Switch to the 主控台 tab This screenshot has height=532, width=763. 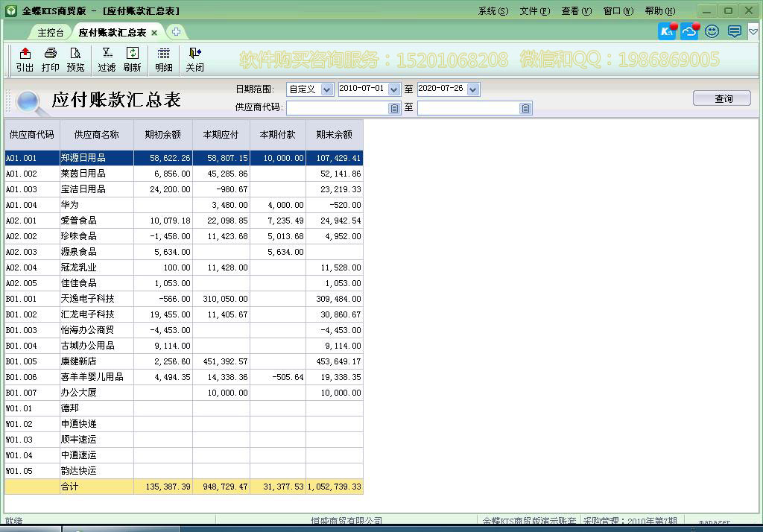coord(51,33)
